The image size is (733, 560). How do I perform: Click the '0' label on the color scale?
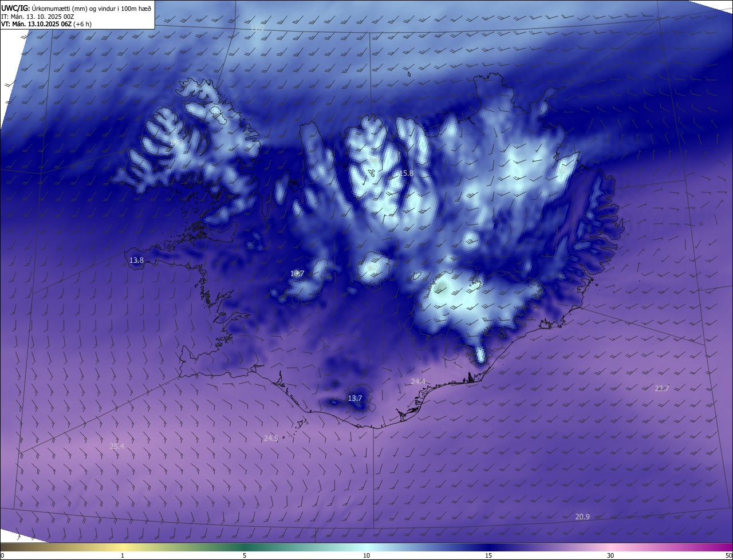[2, 555]
